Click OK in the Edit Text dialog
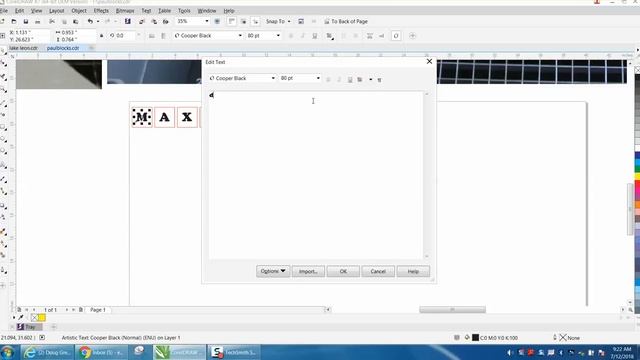Viewport: 640px width, 360px height. point(343,271)
